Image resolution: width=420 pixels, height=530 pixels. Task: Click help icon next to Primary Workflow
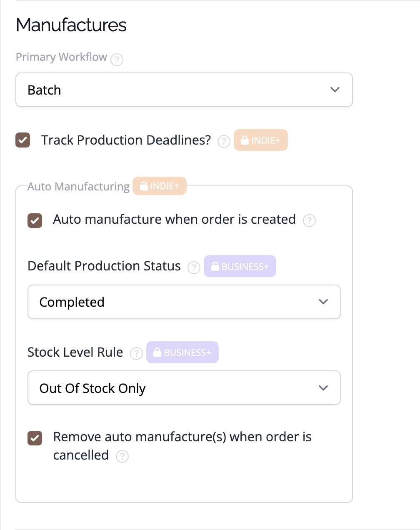click(x=117, y=60)
